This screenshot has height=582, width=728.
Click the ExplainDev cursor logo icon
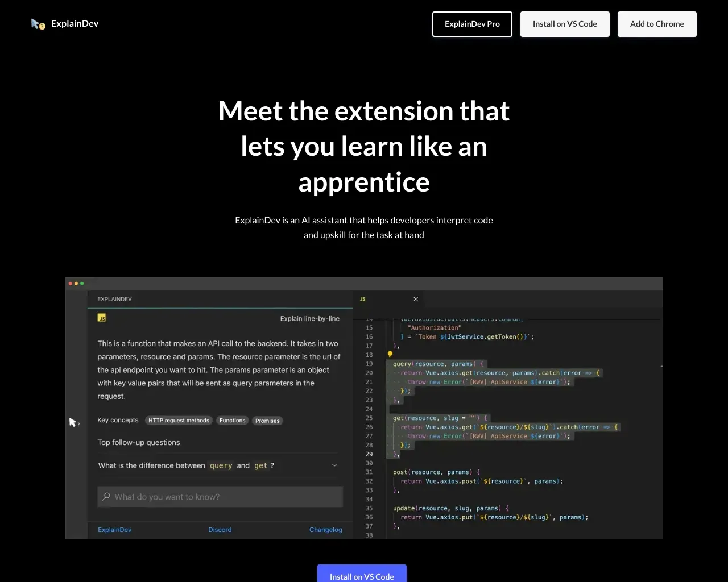click(38, 24)
